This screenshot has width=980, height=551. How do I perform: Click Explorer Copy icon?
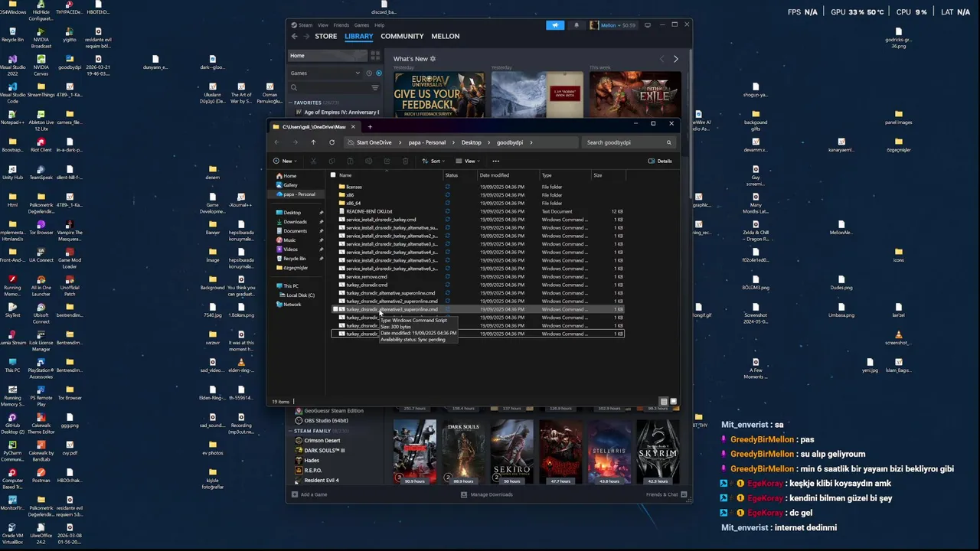click(332, 161)
